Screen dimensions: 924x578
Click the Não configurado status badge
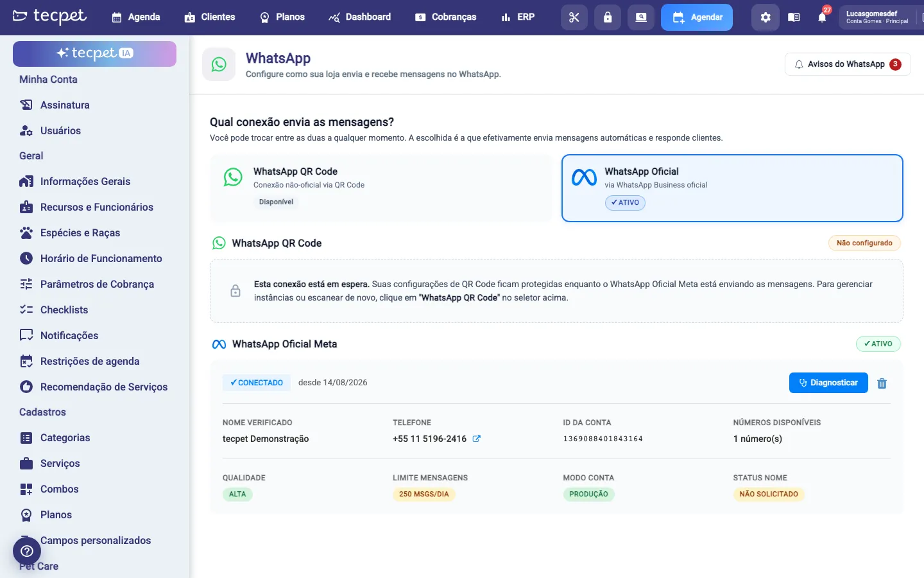tap(864, 243)
